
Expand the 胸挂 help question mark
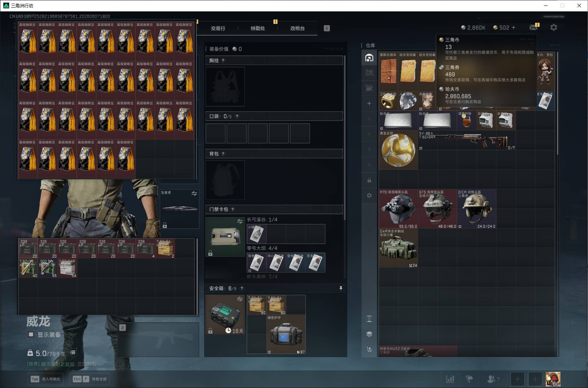pyautogui.click(x=223, y=61)
